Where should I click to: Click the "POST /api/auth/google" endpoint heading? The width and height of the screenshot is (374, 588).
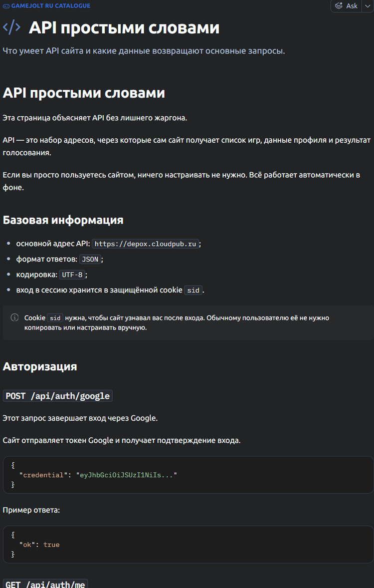tap(58, 396)
